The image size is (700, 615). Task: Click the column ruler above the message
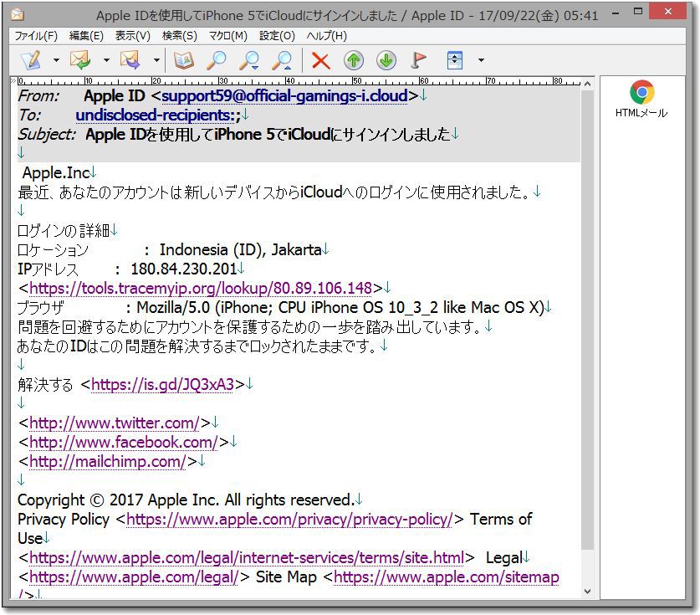tap(299, 81)
